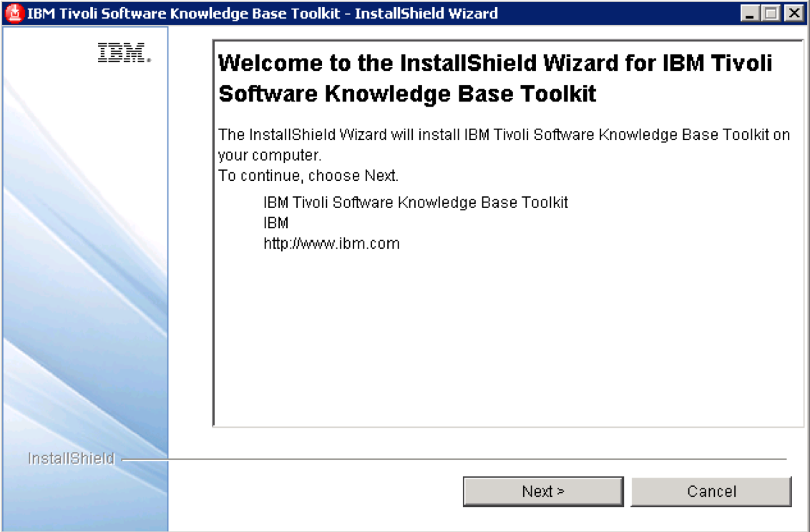Click the gray InstallShield label

click(71, 458)
